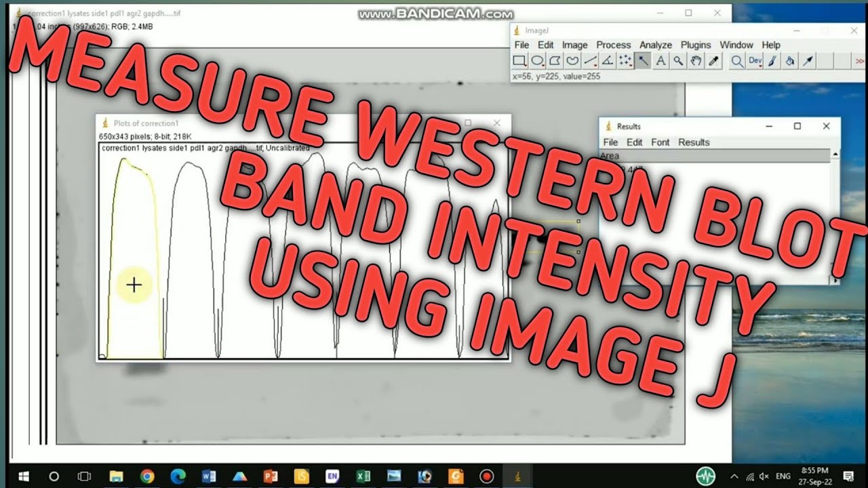
Task: Launch Microsoft Edge from the taskbar
Action: (178, 476)
